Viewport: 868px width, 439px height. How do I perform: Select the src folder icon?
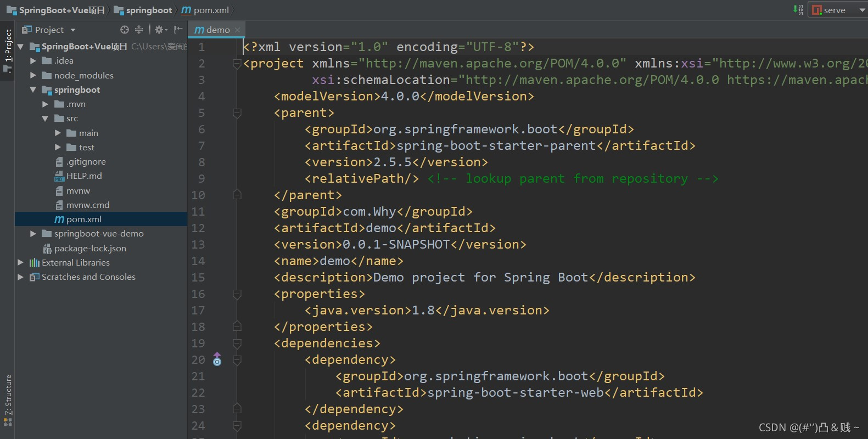pyautogui.click(x=59, y=118)
